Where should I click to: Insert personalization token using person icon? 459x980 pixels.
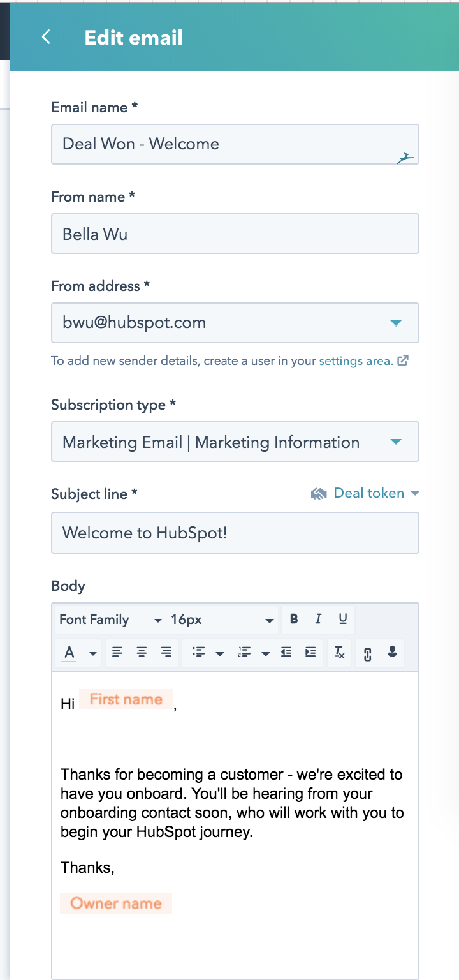[x=392, y=653]
